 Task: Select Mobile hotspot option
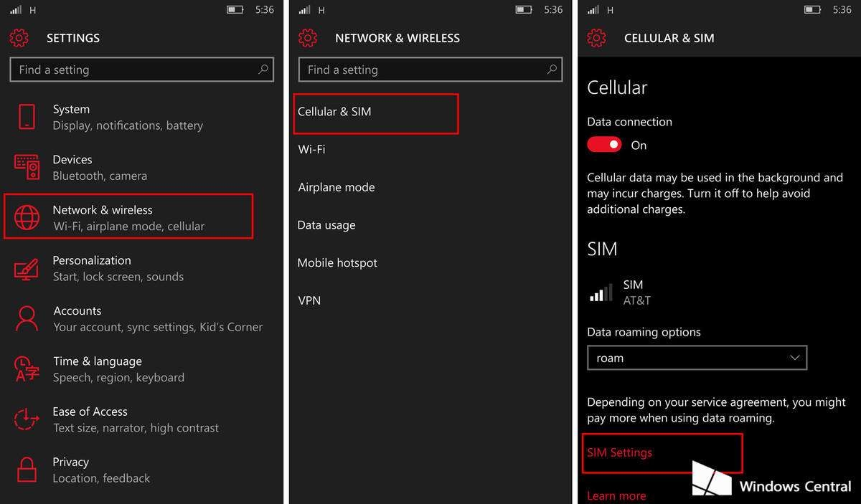[337, 262]
